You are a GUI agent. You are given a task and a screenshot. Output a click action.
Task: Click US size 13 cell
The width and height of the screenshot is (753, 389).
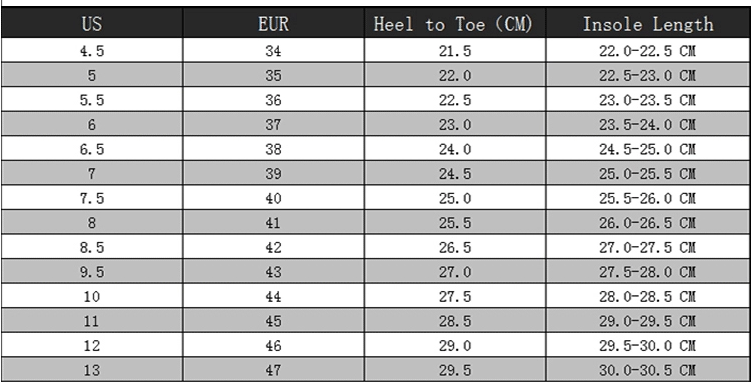click(x=92, y=370)
